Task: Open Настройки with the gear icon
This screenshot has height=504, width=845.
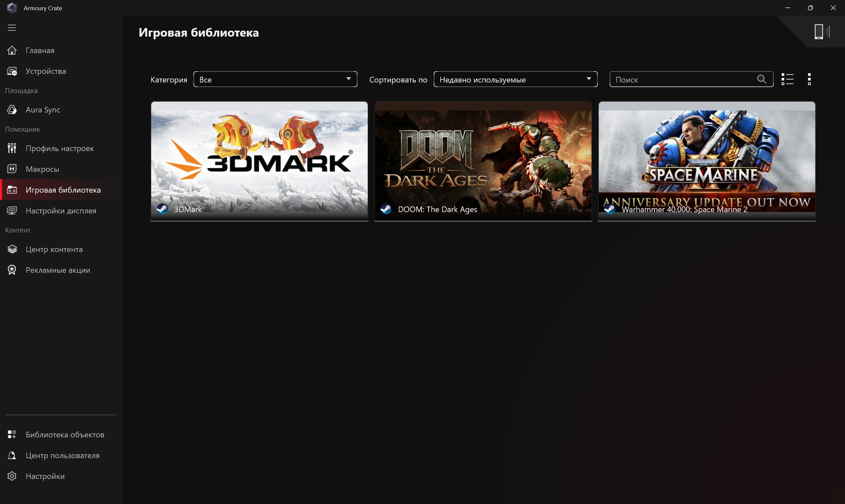Action: [61, 476]
